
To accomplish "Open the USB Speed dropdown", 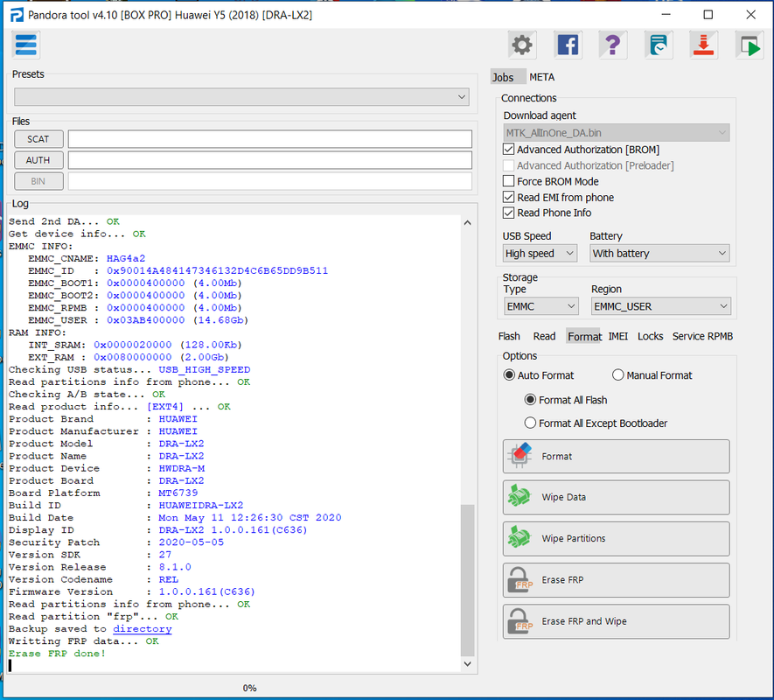I will tap(540, 254).
